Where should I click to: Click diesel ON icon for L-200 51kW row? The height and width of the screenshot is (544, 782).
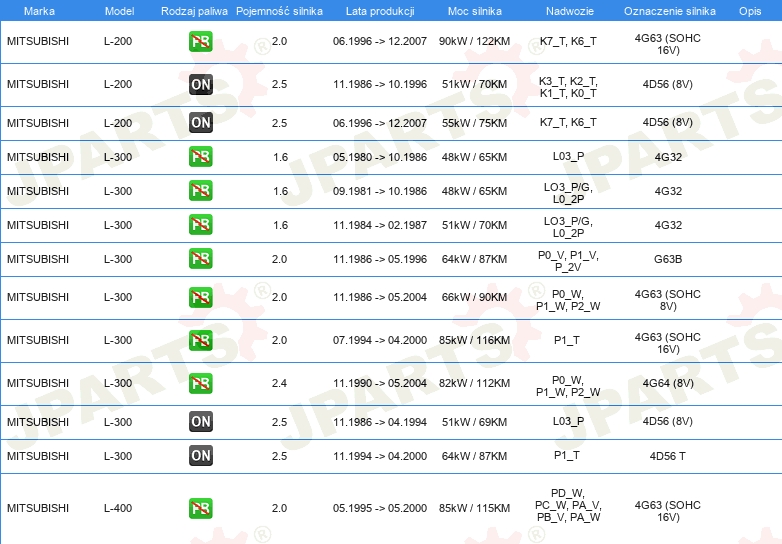[201, 84]
